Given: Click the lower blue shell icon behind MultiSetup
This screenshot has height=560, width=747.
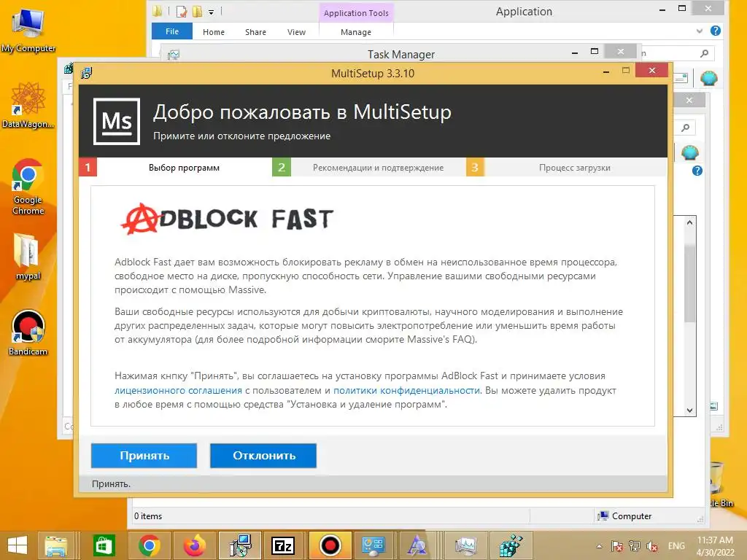Looking at the screenshot, I should [689, 153].
